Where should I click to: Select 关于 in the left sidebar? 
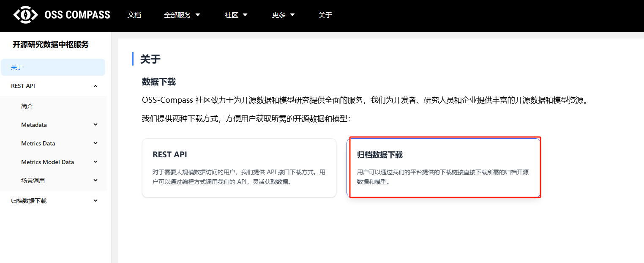tap(17, 67)
